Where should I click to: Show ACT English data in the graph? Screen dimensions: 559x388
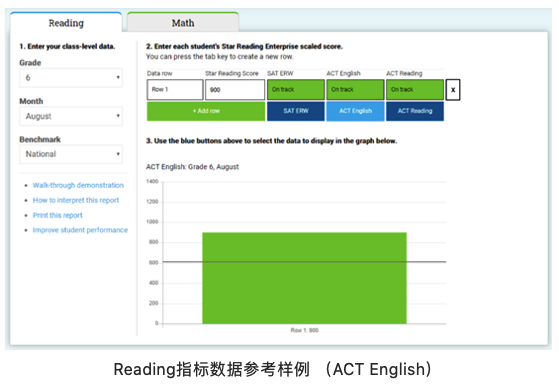pyautogui.click(x=355, y=111)
